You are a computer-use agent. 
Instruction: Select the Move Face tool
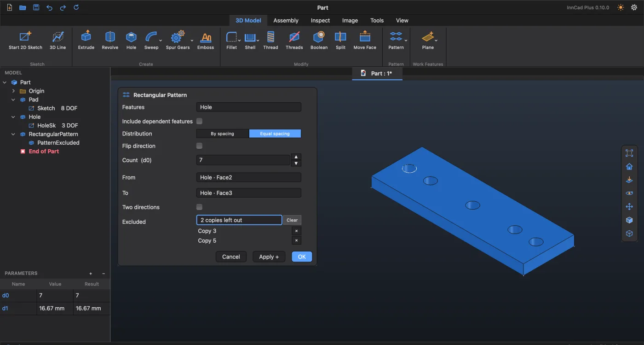click(x=365, y=40)
